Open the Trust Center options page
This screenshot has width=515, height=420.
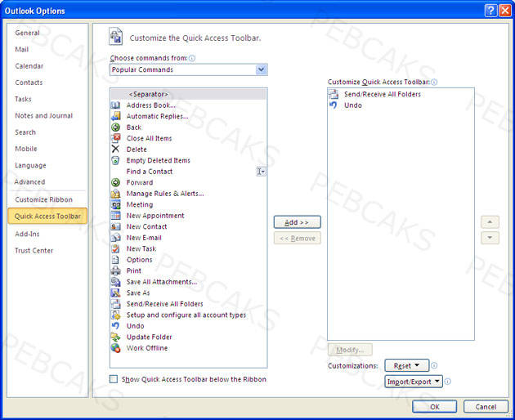click(34, 250)
